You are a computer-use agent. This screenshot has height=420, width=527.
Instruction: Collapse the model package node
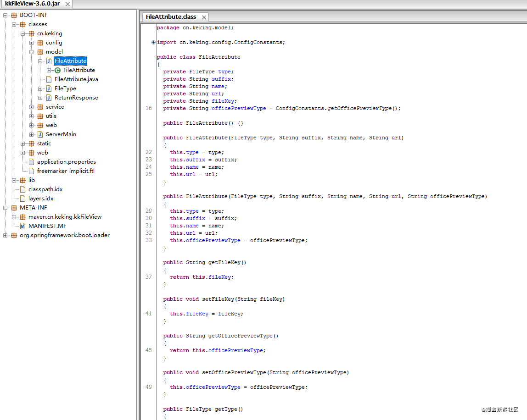coord(32,52)
